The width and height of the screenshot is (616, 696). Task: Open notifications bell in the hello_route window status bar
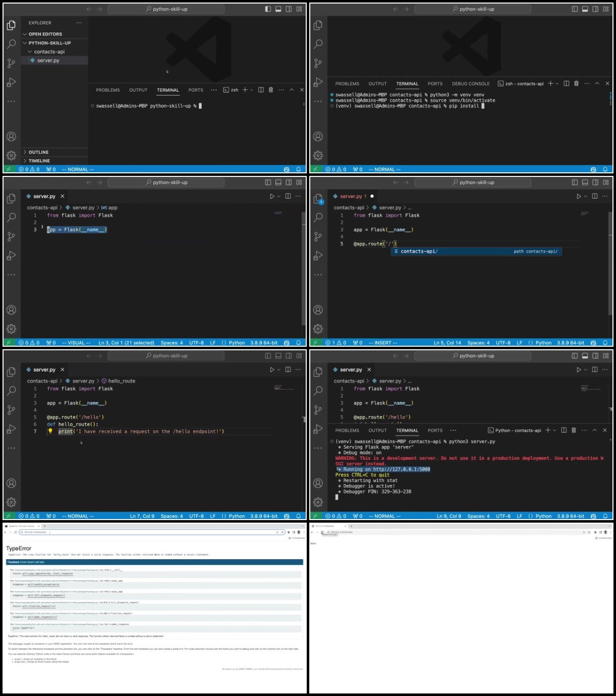point(299,516)
